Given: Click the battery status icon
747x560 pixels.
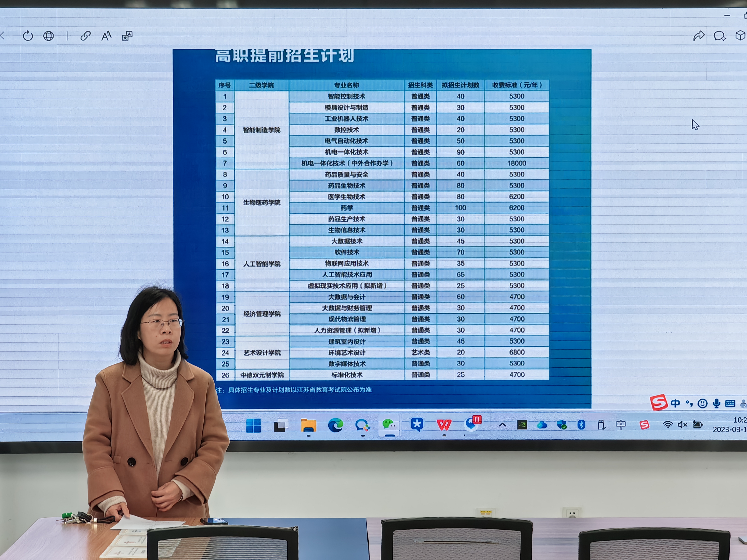Looking at the screenshot, I should point(698,424).
